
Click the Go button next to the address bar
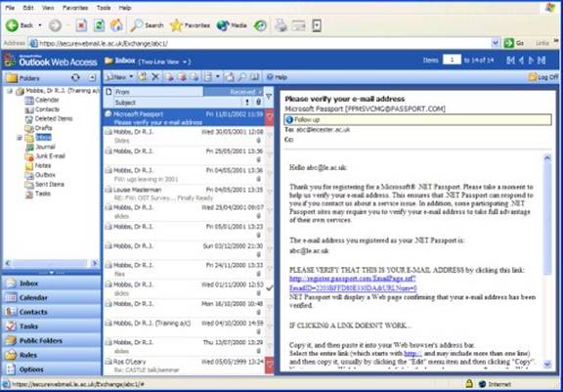[x=514, y=43]
